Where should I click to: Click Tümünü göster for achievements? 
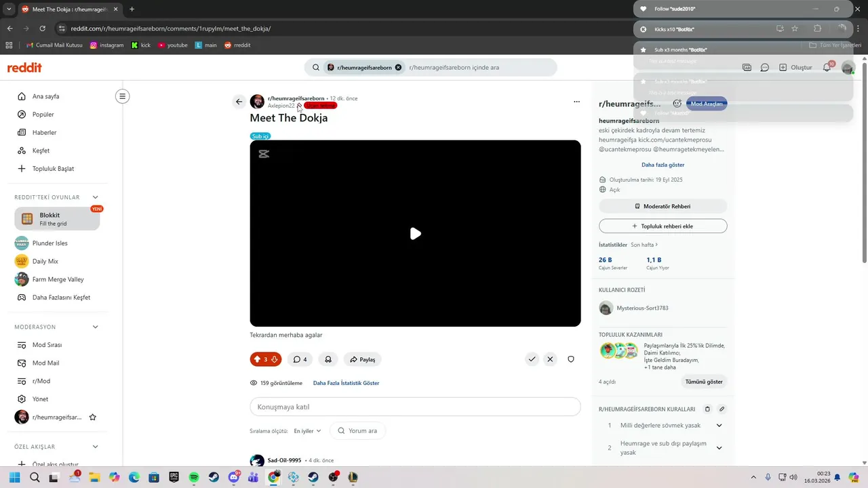point(704,382)
